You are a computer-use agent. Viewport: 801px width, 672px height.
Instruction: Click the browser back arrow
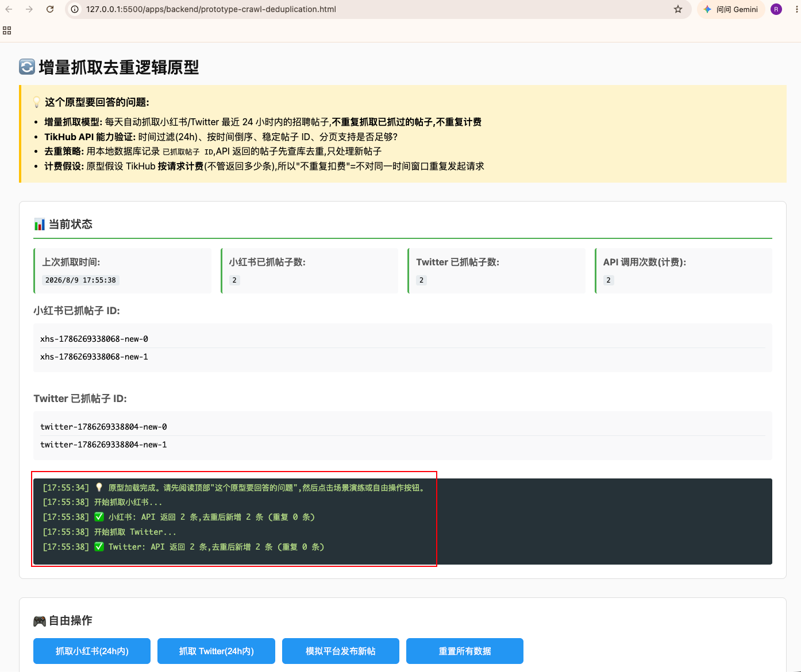click(9, 9)
